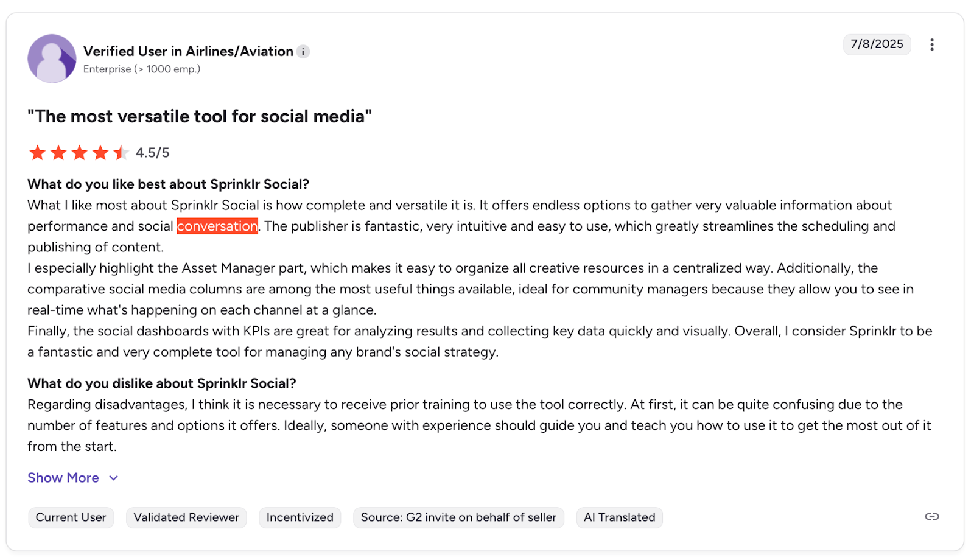Click the Source: G2 invite tag
This screenshot has height=560, width=974.
click(458, 517)
